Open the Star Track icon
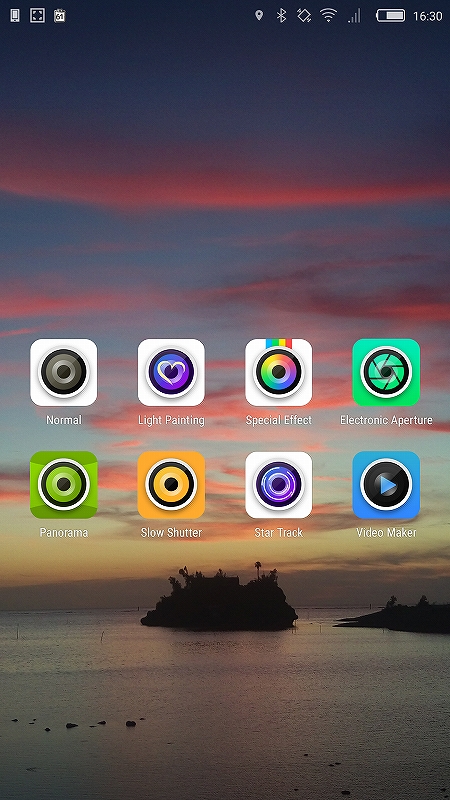Viewport: 450px width, 800px height. (279, 485)
